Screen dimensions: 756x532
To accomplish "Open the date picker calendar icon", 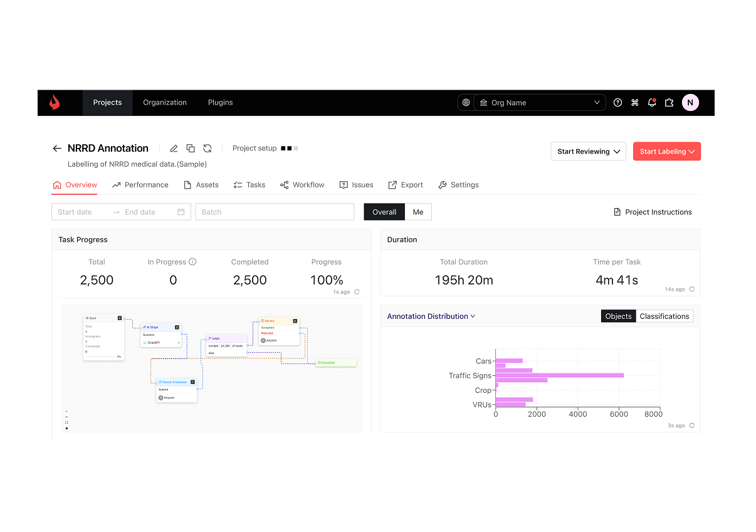I will tap(181, 212).
